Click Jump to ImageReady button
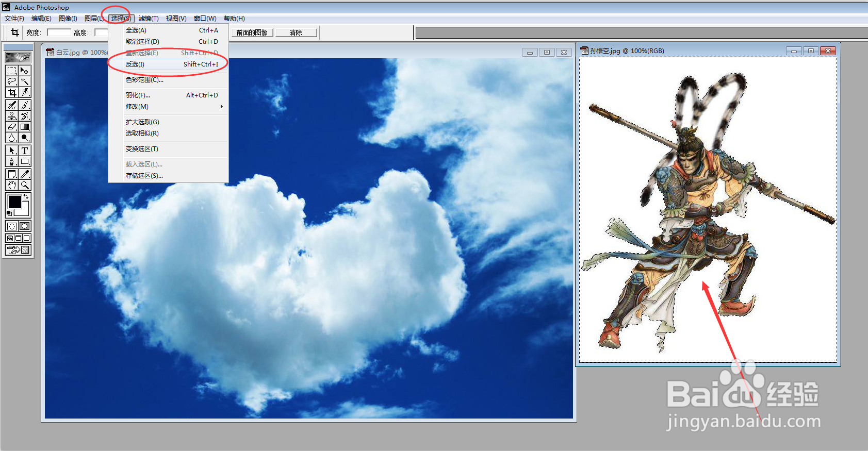Screen dimensions: 868x451 click(18, 250)
